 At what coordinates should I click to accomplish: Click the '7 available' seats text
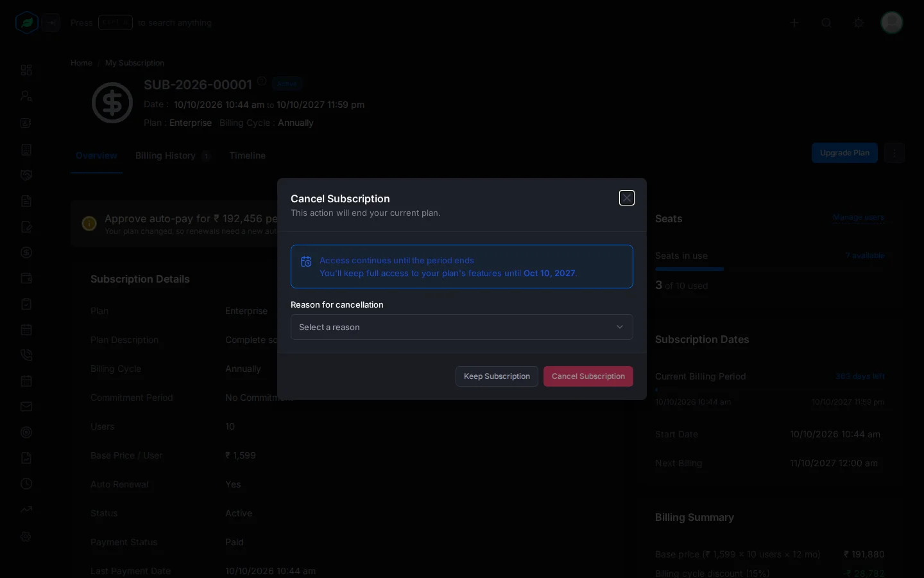(865, 256)
